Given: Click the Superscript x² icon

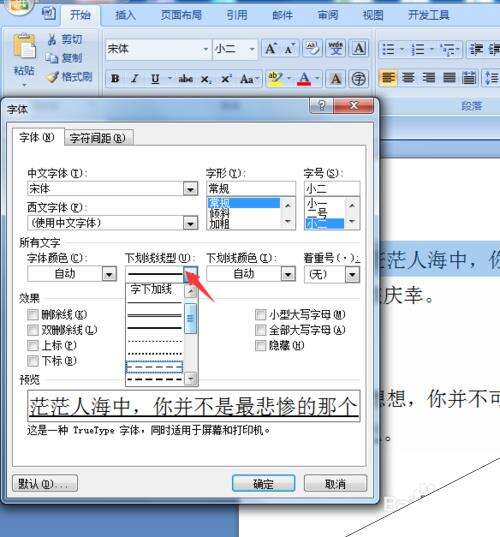Looking at the screenshot, I should click(x=226, y=79).
